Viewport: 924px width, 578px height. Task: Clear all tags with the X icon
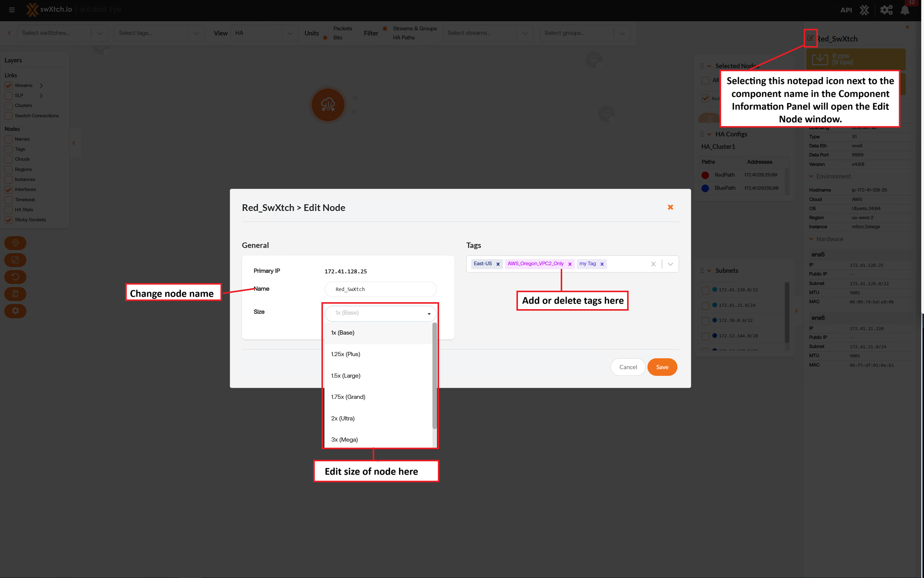click(x=653, y=264)
